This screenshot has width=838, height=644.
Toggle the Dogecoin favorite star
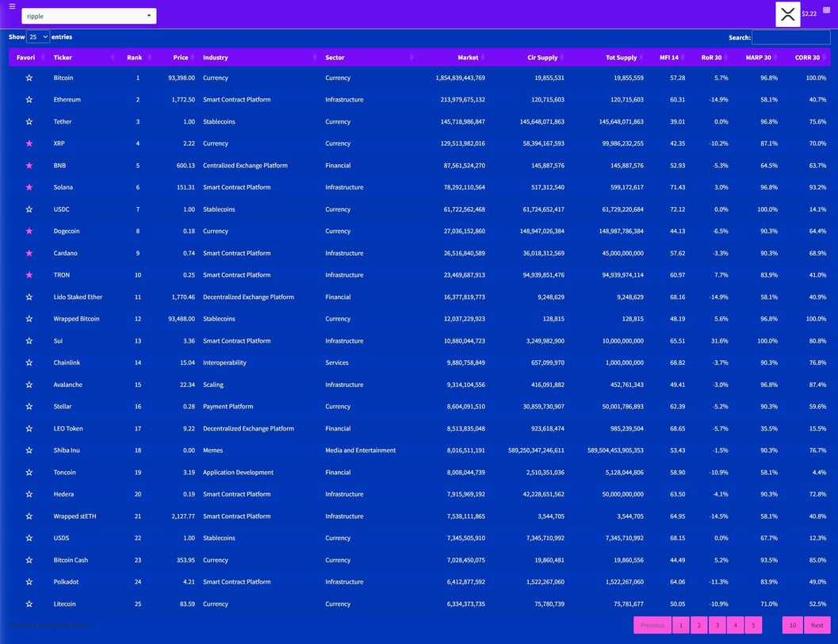[29, 232]
